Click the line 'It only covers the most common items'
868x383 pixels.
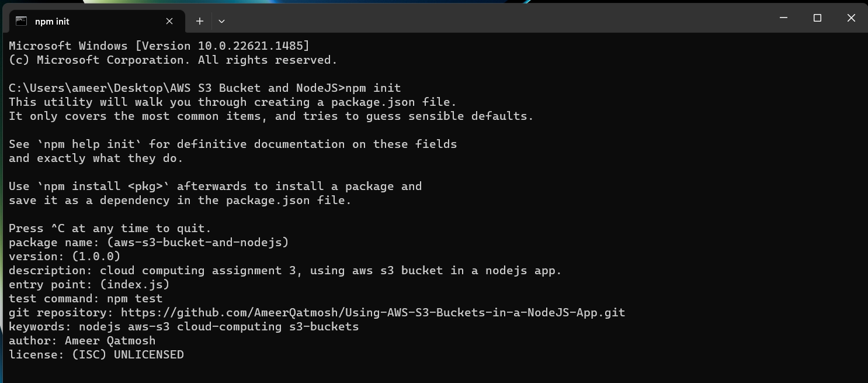(x=271, y=116)
